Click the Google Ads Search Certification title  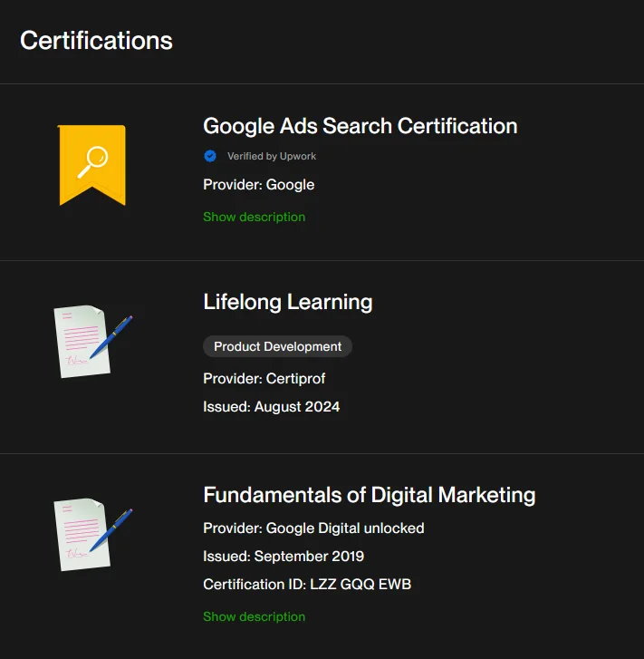coord(360,126)
